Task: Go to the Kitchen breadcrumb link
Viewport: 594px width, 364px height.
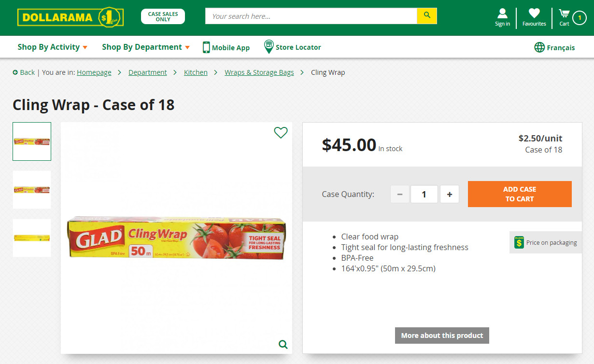Action: [x=196, y=72]
